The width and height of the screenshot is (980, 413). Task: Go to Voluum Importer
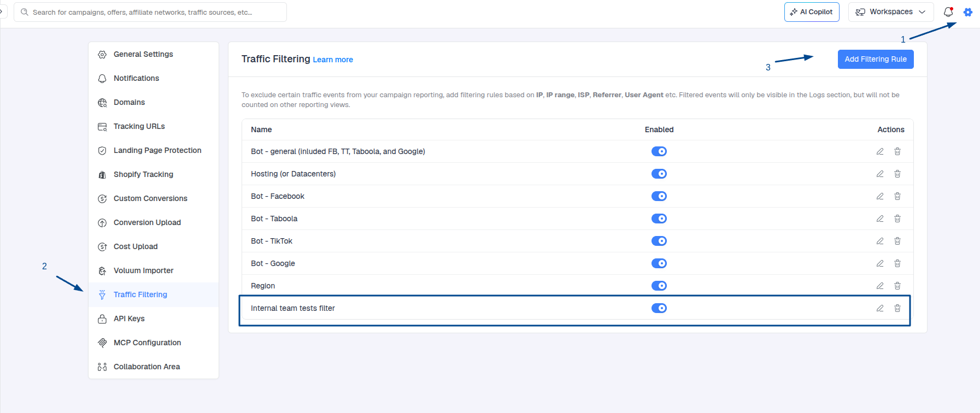[x=154, y=270]
